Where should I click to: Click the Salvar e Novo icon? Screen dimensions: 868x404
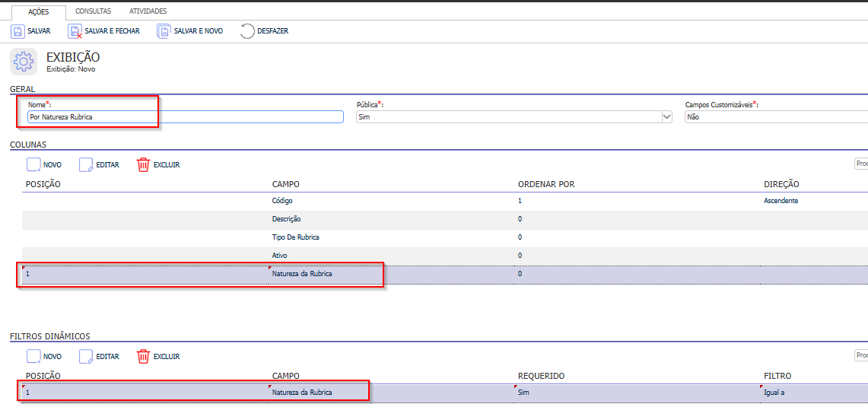click(164, 31)
